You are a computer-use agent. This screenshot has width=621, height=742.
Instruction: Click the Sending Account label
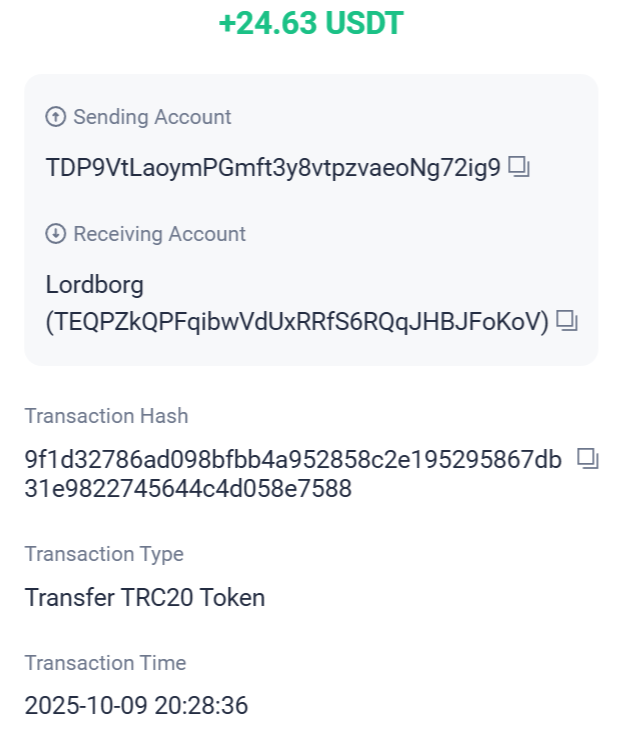tap(152, 117)
